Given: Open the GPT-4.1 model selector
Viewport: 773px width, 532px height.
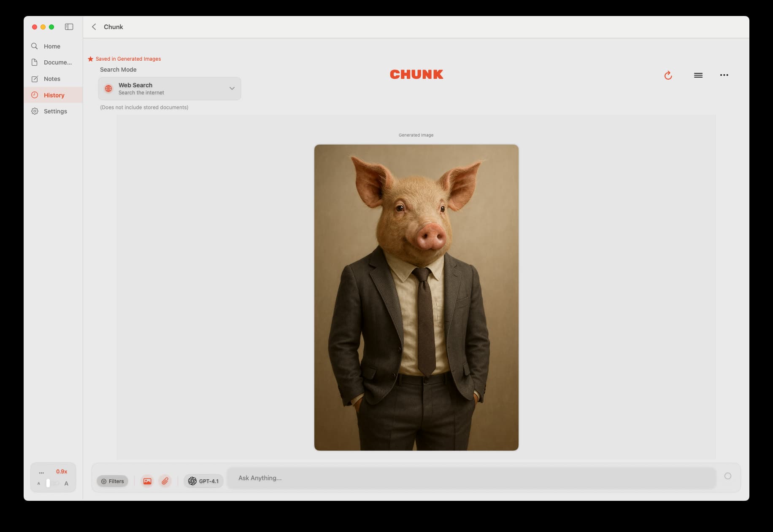Looking at the screenshot, I should pyautogui.click(x=203, y=481).
